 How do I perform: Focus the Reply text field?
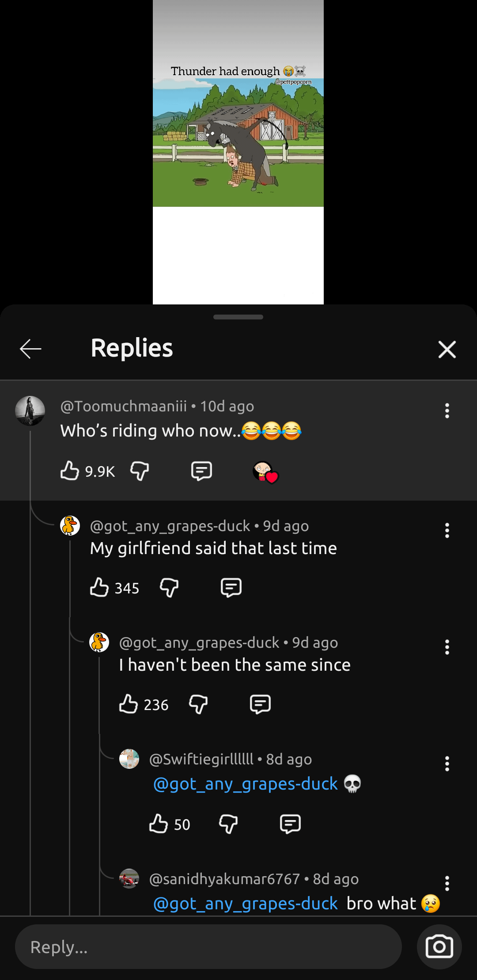pyautogui.click(x=208, y=947)
